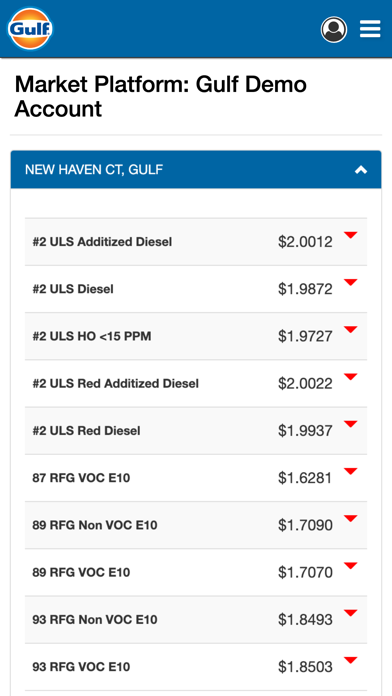Select the 89 RFG VOC E10 product name
392x696 pixels.
tap(81, 572)
